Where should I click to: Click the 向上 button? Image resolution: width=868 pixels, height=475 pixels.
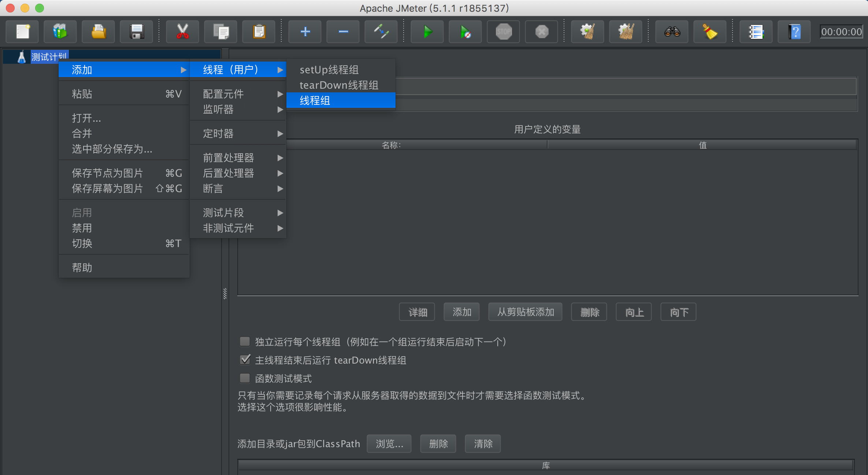coord(634,312)
